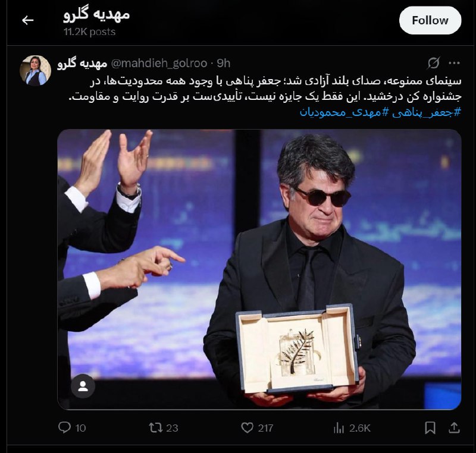Open the Cannes award photo
Screen dimensions: 476x453
pyautogui.click(x=259, y=269)
